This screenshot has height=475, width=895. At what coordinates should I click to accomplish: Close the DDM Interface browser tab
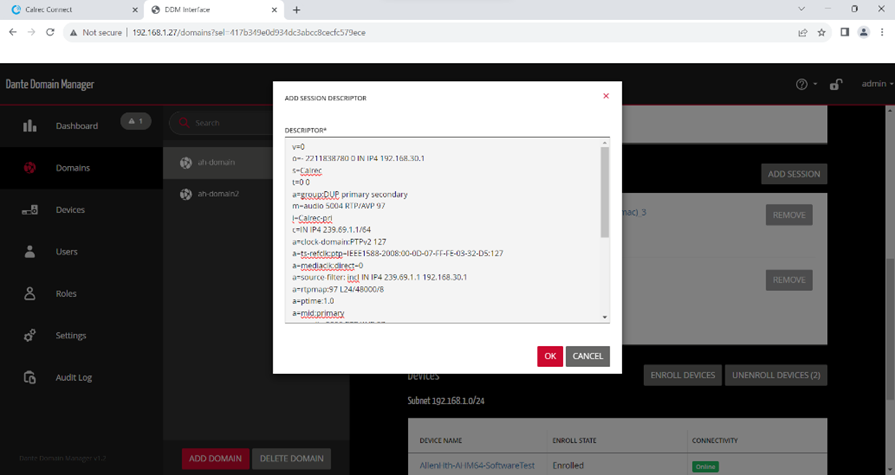pos(275,10)
